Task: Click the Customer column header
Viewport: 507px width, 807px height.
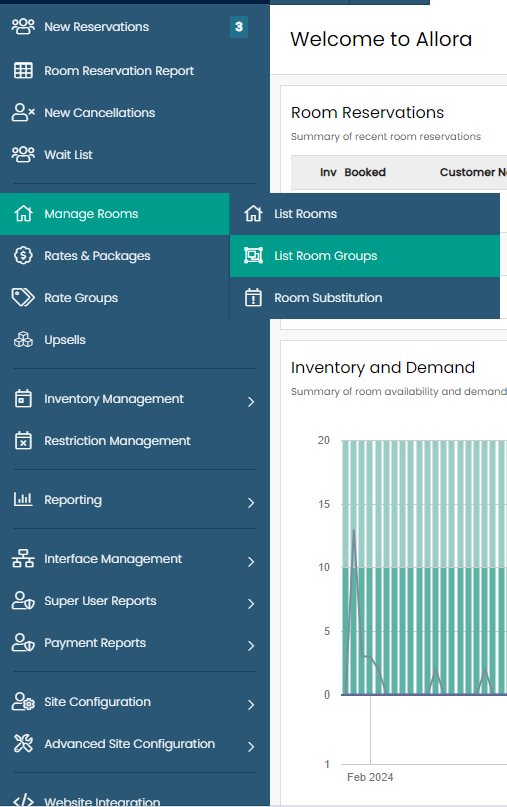Action: point(473,172)
